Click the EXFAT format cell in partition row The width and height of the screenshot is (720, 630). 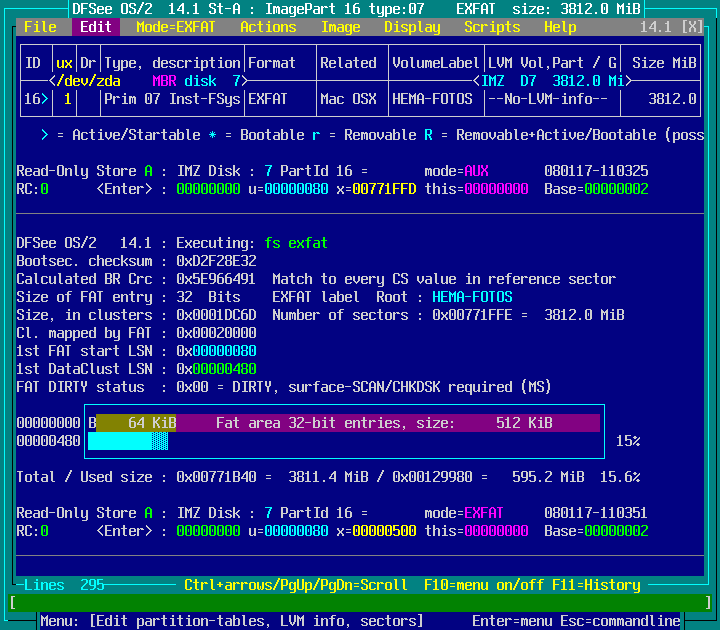268,99
